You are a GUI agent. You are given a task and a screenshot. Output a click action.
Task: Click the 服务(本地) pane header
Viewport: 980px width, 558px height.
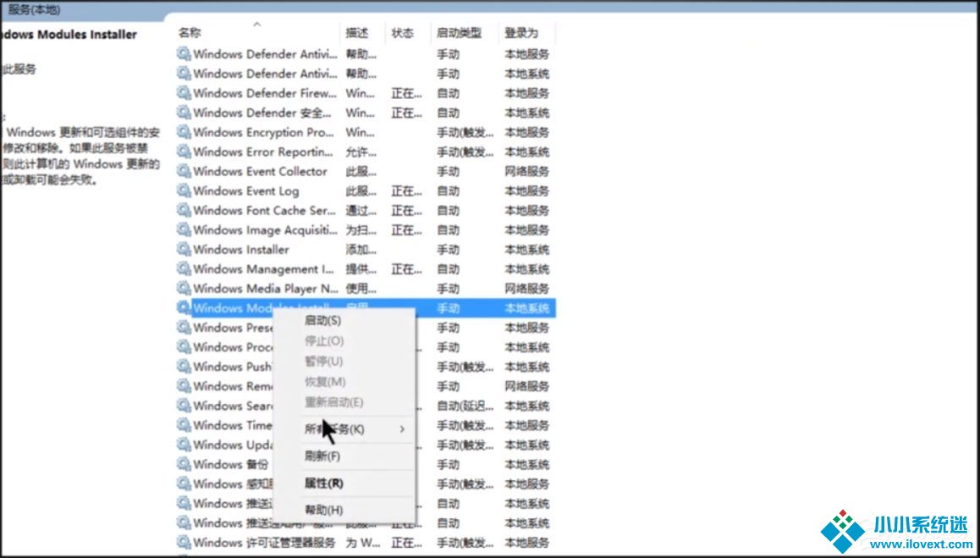pyautogui.click(x=35, y=10)
